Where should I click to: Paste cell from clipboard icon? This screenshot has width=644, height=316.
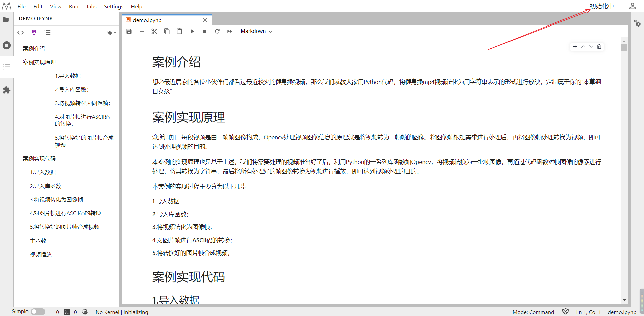coord(179,31)
